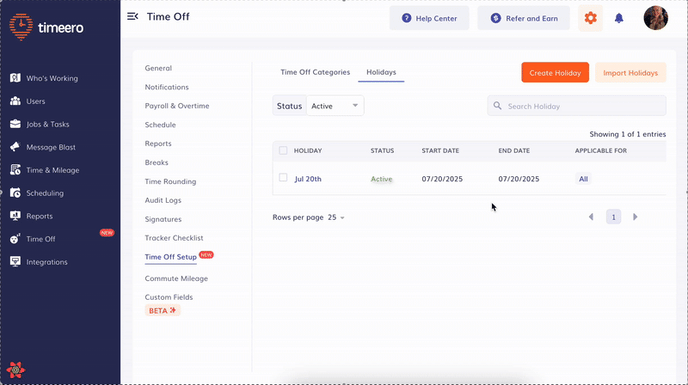Switch to Time Off Categories tab
Viewport: 688px width, 385px height.
point(315,72)
